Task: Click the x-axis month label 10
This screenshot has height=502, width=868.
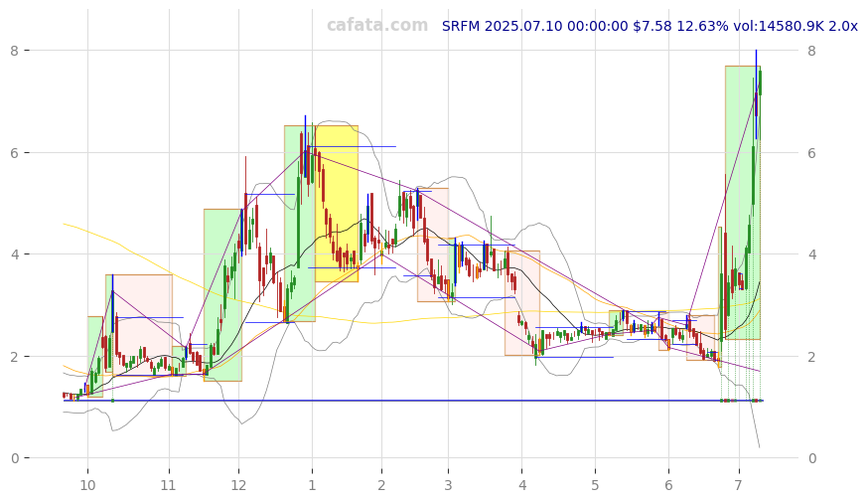Action: (87, 486)
